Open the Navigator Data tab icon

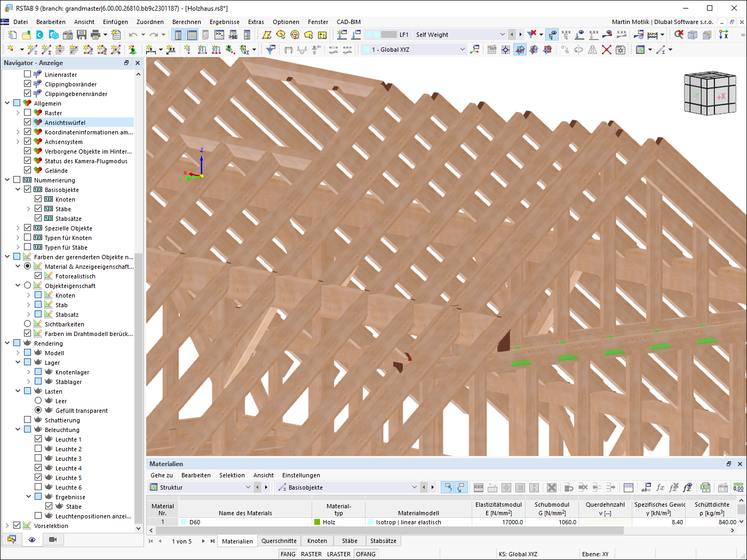[x=12, y=539]
